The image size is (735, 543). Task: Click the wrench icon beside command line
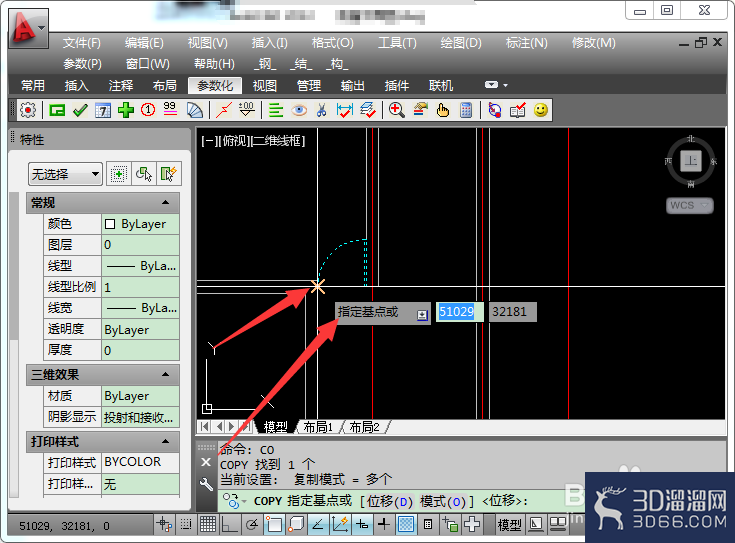tap(206, 484)
